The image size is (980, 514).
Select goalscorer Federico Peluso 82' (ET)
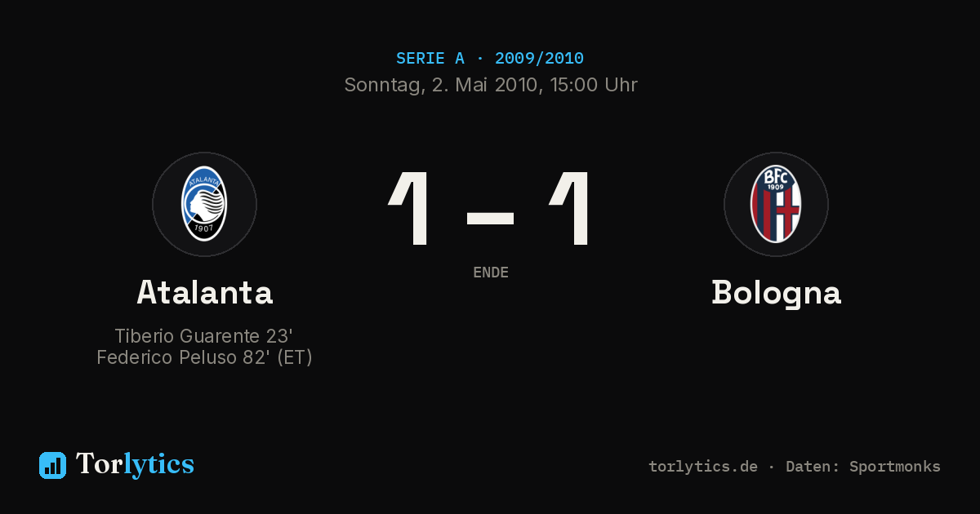coord(204,357)
